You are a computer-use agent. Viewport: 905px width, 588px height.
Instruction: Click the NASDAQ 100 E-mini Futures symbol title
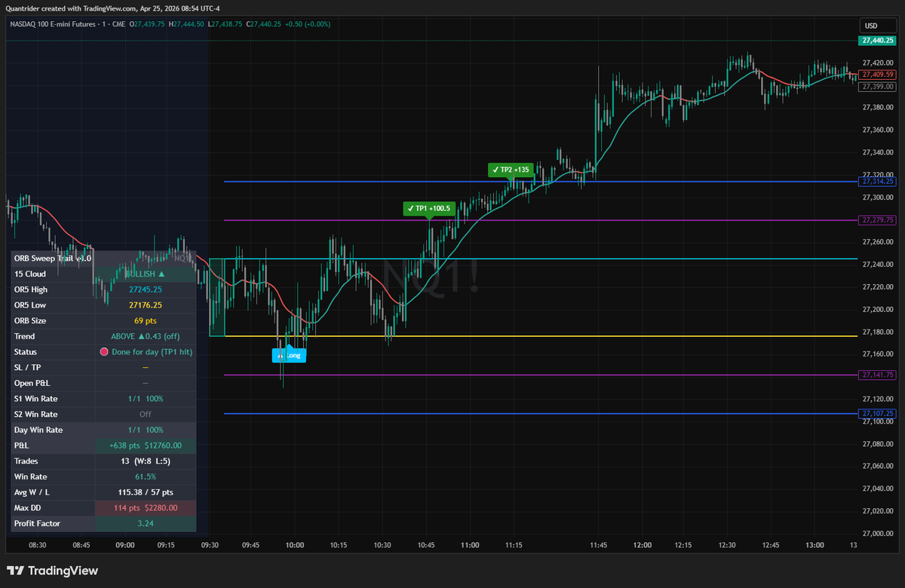[54, 24]
